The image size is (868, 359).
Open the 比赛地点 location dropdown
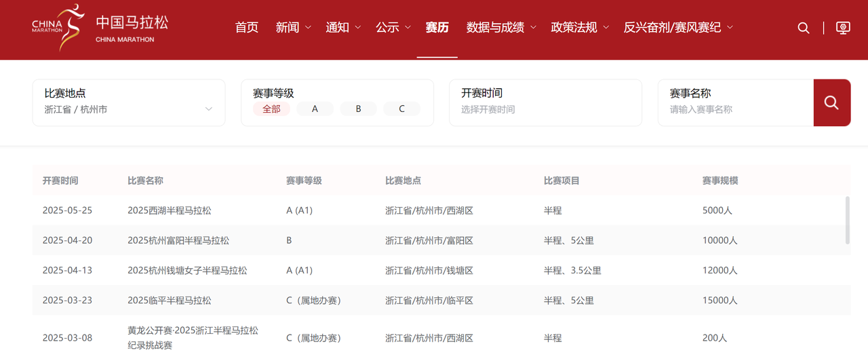click(129, 102)
